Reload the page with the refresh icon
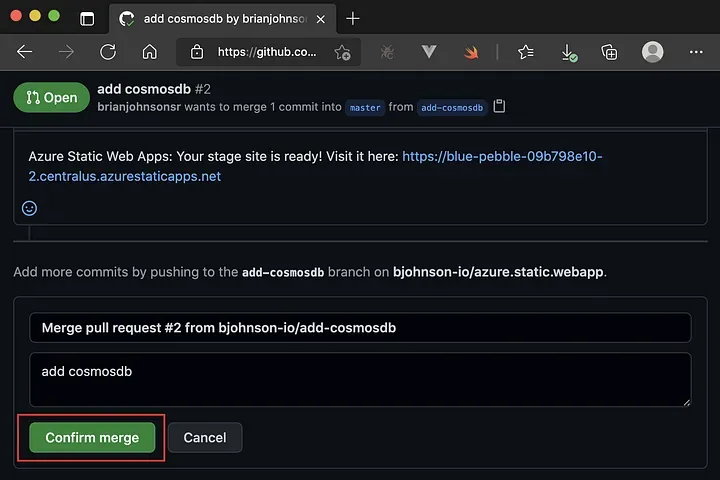The height and width of the screenshot is (480, 720). pyautogui.click(x=108, y=52)
